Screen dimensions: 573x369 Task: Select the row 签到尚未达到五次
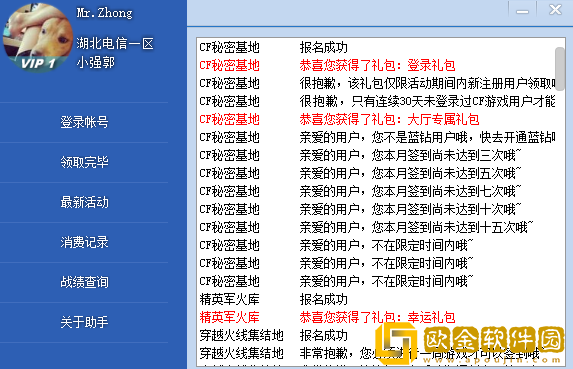coord(376,173)
